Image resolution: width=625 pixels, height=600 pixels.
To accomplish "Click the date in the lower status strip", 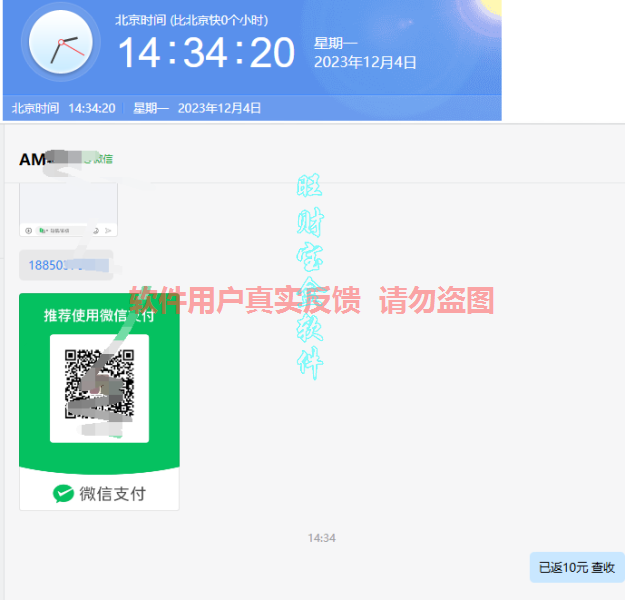I will 219,108.
